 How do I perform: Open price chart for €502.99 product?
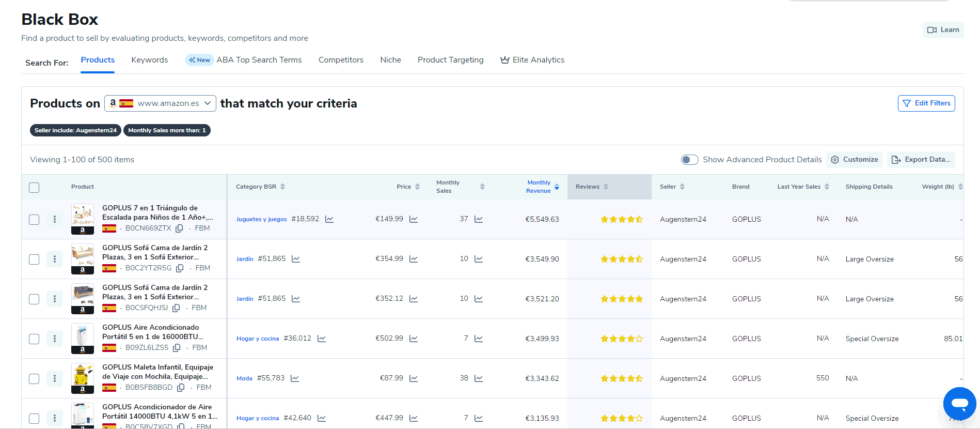click(414, 339)
